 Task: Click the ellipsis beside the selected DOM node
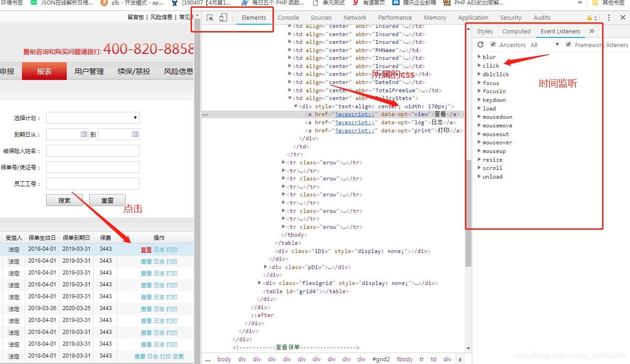(x=205, y=115)
